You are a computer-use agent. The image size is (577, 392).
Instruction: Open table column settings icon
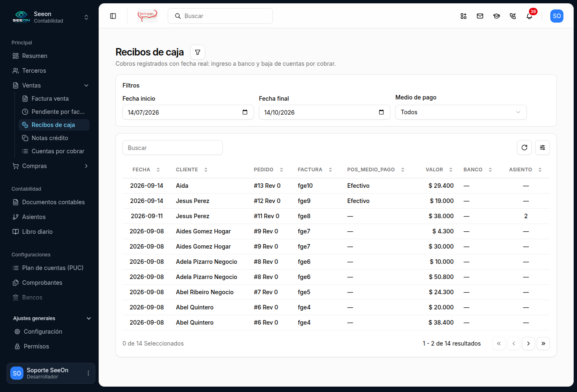[x=542, y=148]
